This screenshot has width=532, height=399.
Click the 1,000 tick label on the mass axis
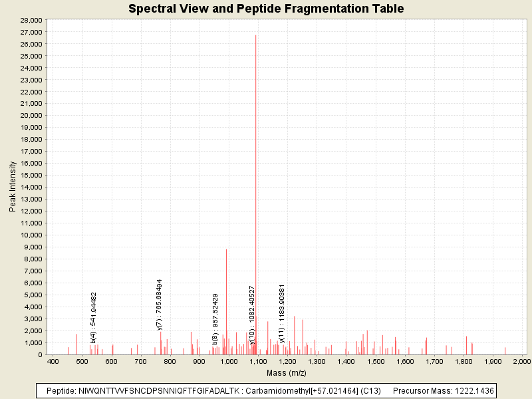click(229, 361)
